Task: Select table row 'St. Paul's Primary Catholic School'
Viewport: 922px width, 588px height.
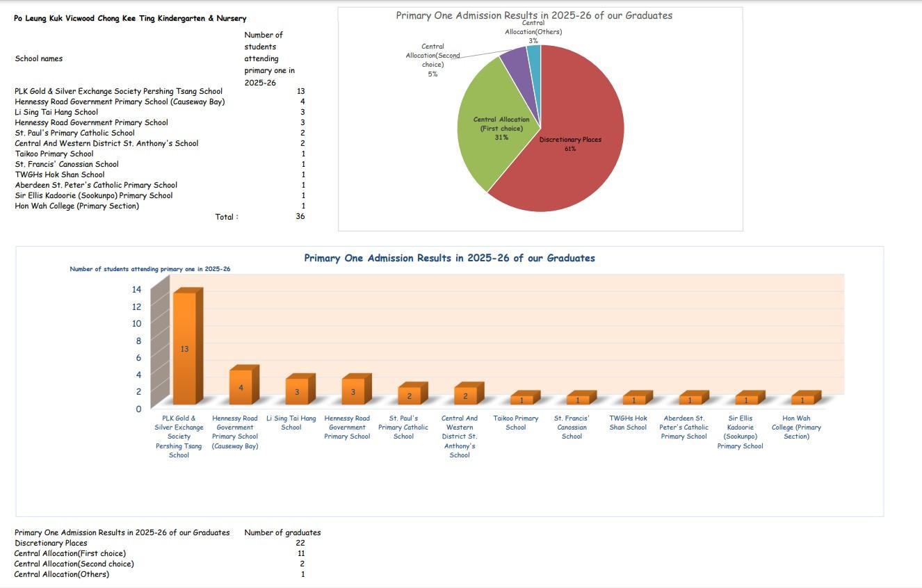Action: (160, 133)
